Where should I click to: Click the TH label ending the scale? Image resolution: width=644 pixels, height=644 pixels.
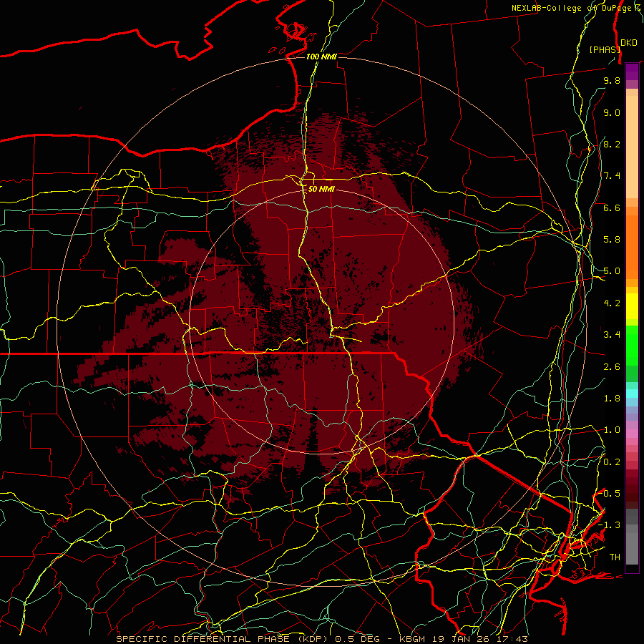(615, 557)
